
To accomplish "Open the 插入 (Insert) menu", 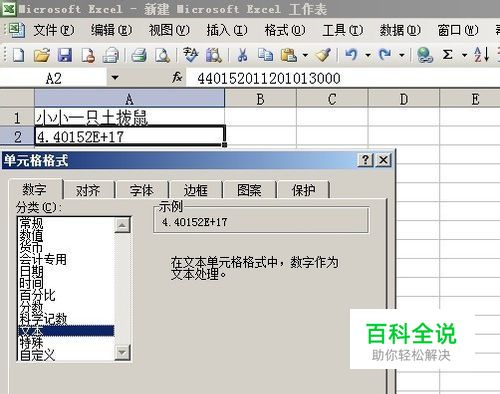I will click(x=227, y=31).
